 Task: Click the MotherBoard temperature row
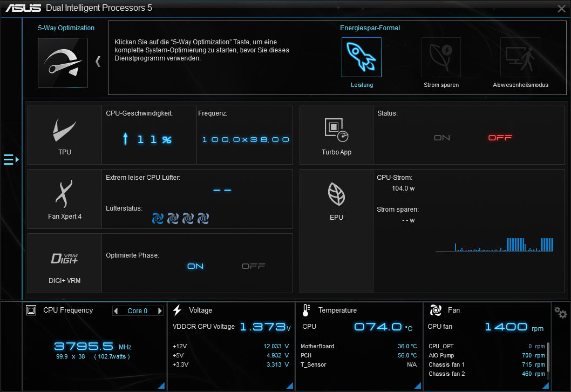[359, 346]
